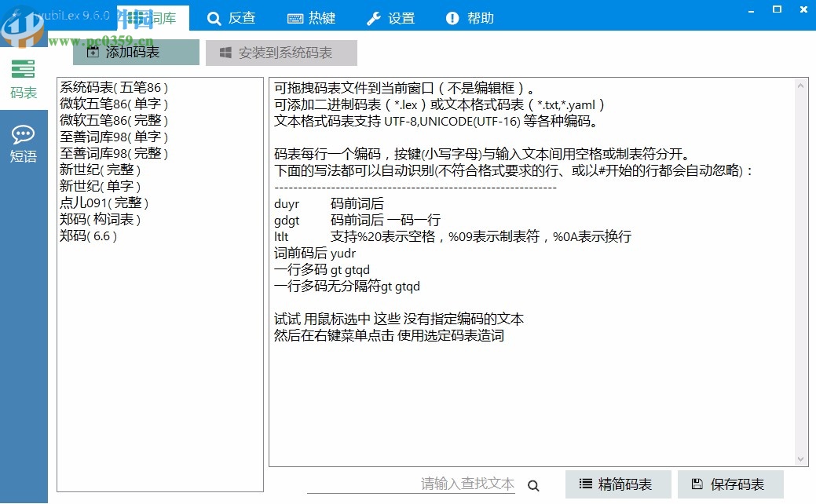Screen dimensions: 816x504
Task: Click the save disk icon on 保存码表
Action: coord(697,484)
